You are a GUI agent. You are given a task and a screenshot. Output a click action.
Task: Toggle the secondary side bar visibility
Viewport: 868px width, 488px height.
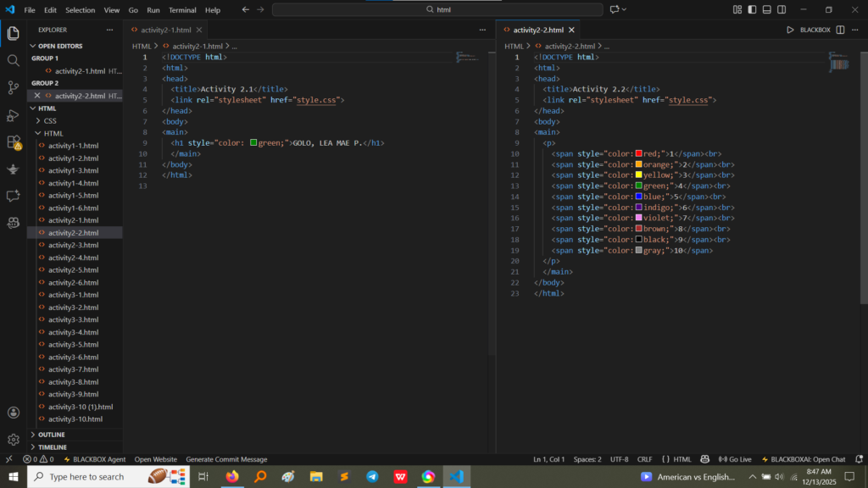click(x=782, y=9)
